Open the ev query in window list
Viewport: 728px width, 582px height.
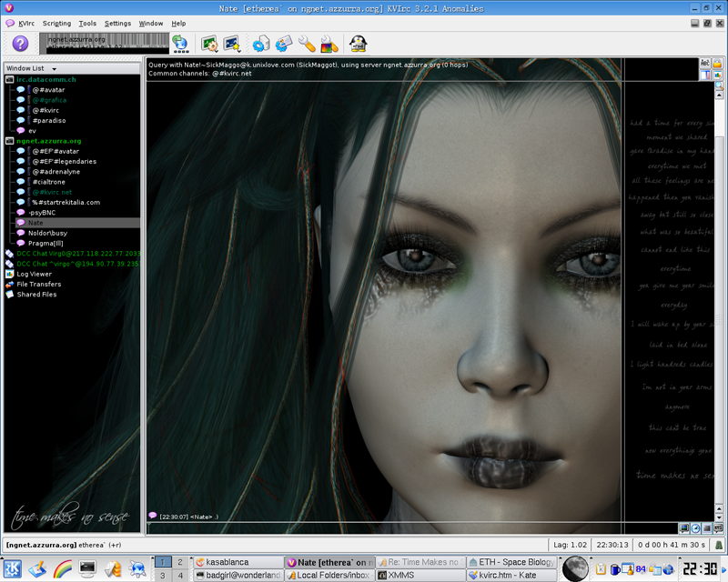coord(32,130)
